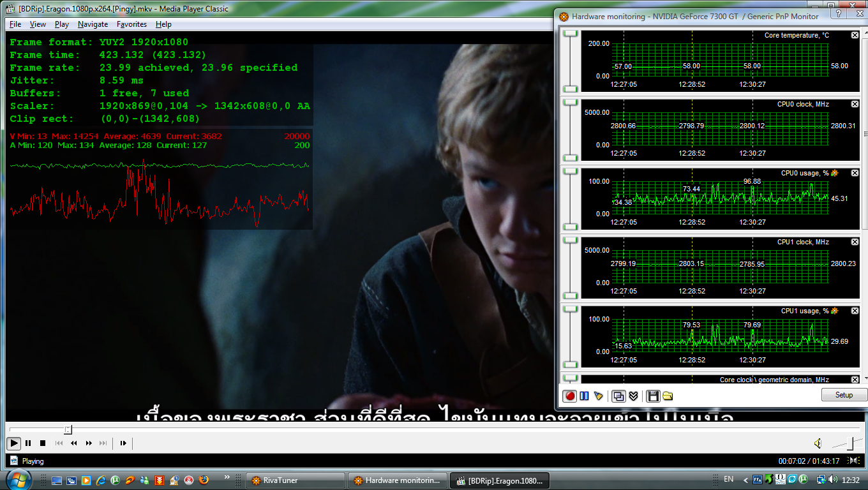Click the CPU0 usage plugin gear icon
Viewport: 868px width, 490px height.
point(834,173)
